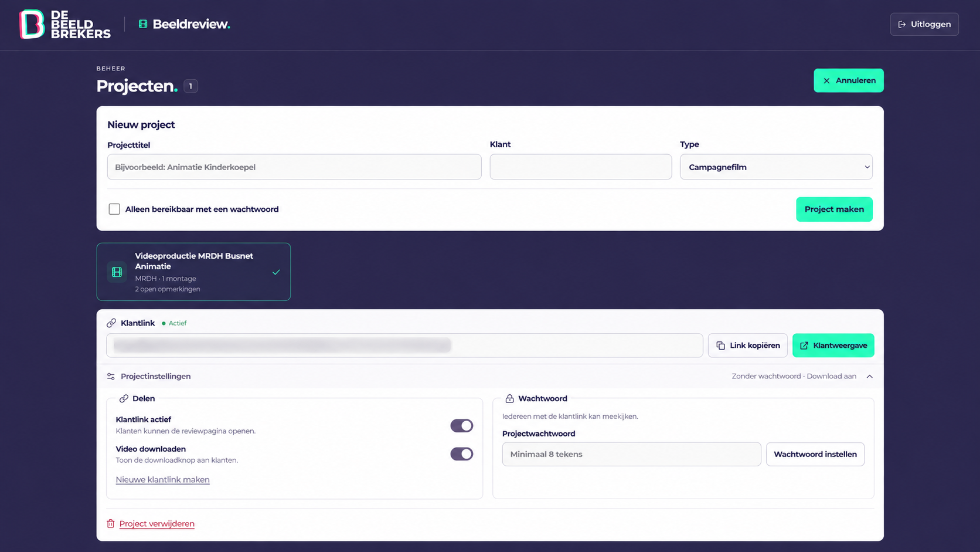Image resolution: width=980 pixels, height=552 pixels.
Task: Click the text Iedereen met de klantlink kan meekijken
Action: click(x=570, y=416)
